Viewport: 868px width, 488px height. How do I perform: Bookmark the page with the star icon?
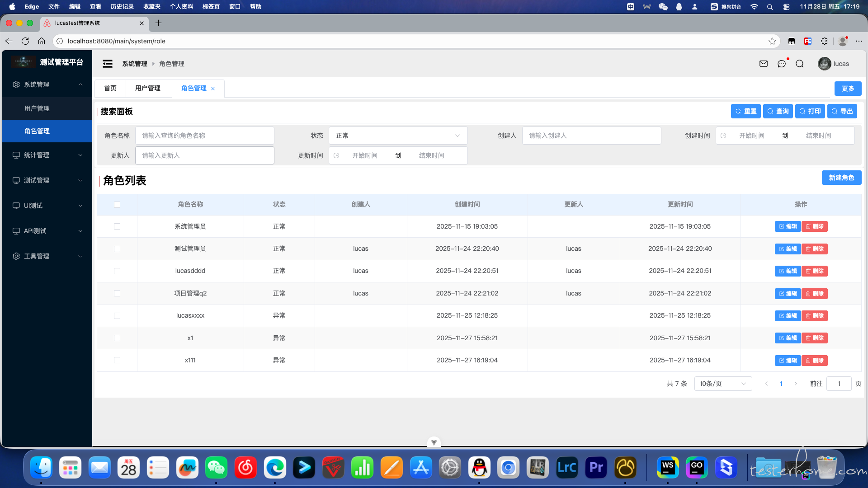point(772,41)
